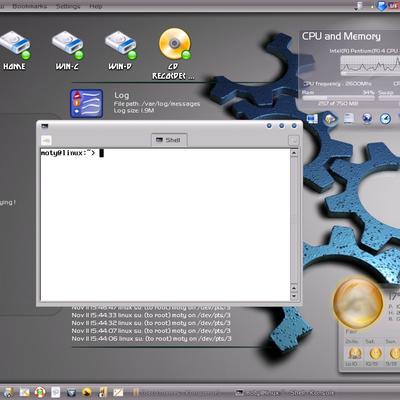This screenshot has width=400, height=400.
Task: Click the blue shield tray icon
Action: (382, 6)
